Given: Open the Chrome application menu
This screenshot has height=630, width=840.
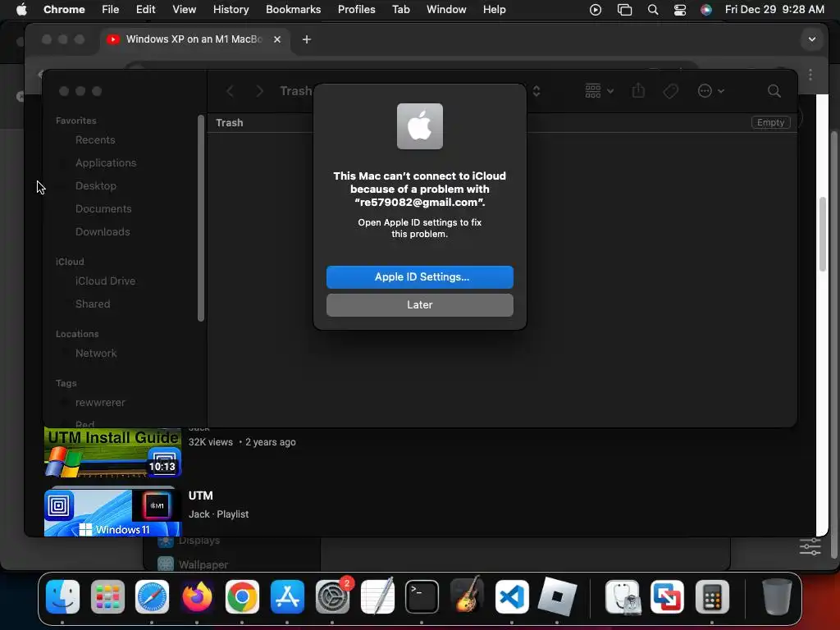Looking at the screenshot, I should click(x=64, y=9).
